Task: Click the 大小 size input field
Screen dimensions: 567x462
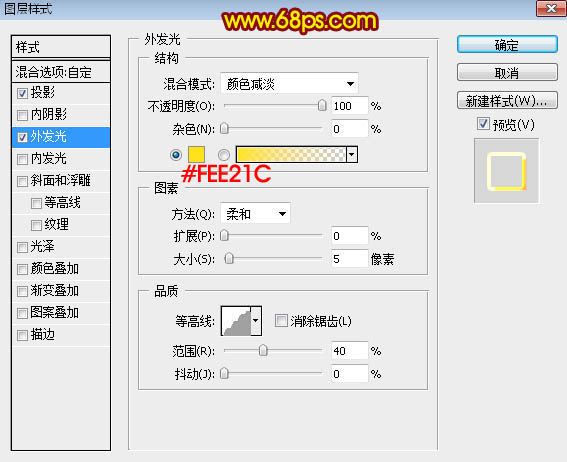Action: pos(349,259)
